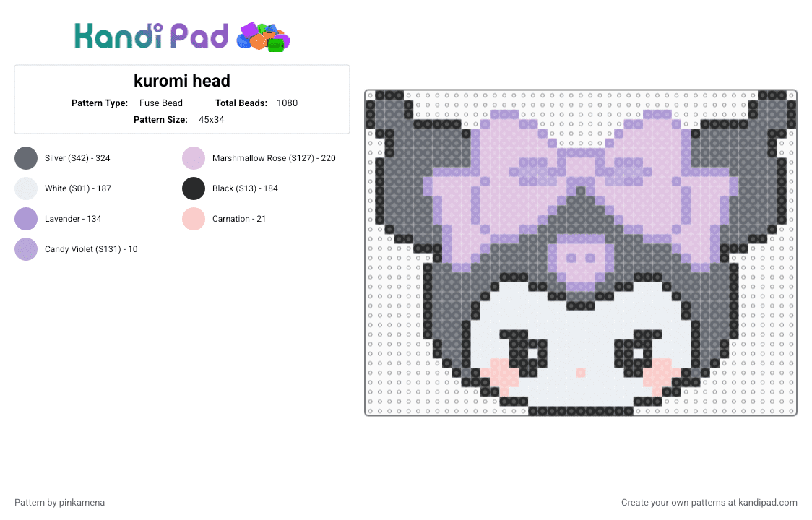Screen dimensions: 812x520
Task: Select the Carnation color swatch
Action: coord(194,219)
